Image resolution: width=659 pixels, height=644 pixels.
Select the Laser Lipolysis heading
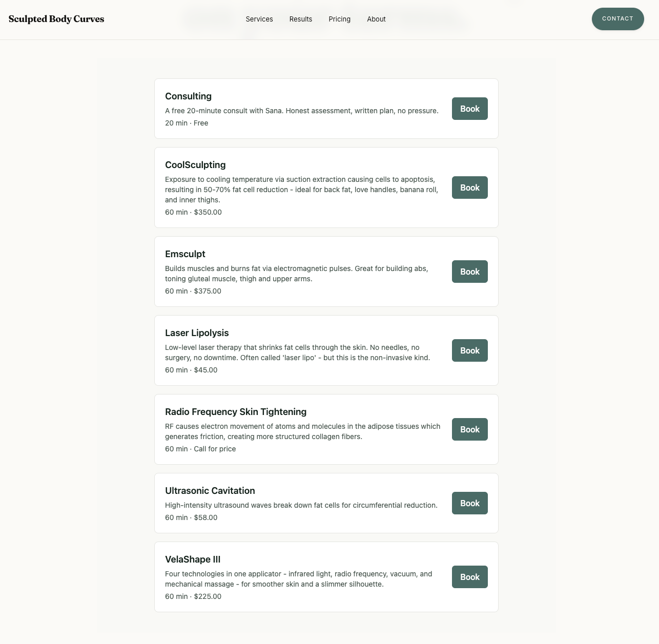197,333
